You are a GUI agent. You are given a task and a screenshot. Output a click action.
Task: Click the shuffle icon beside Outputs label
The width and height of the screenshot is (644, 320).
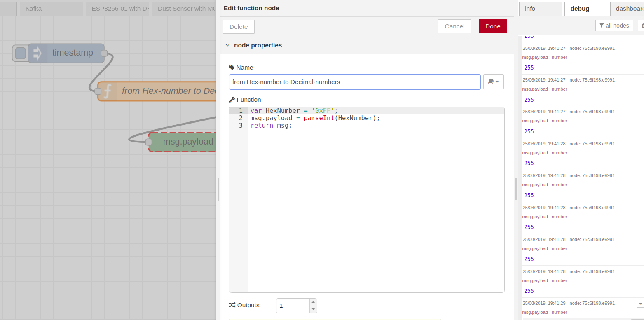(232, 305)
